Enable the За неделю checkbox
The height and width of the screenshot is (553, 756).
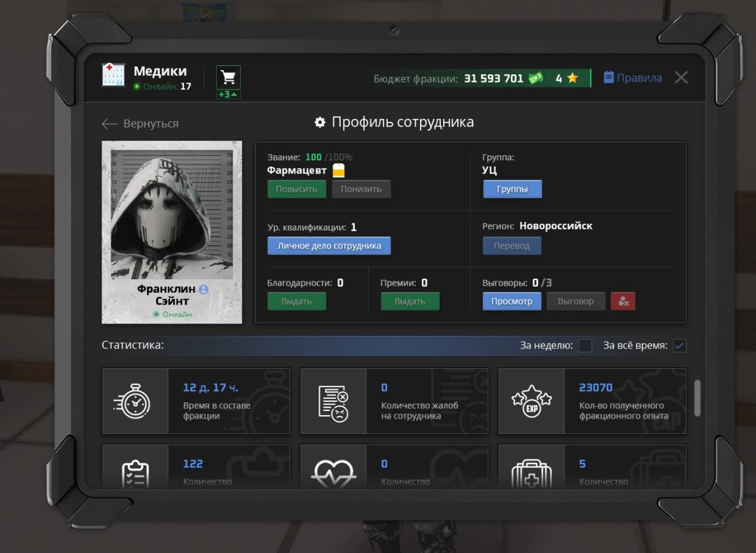584,345
